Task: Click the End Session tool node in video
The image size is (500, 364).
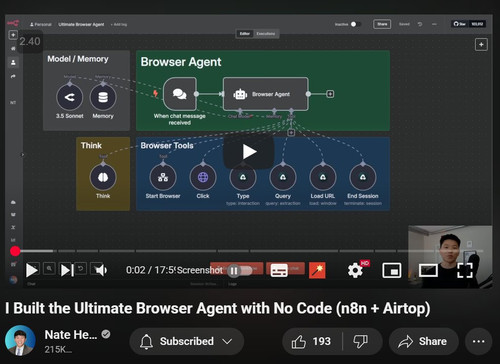Action: pos(363,177)
